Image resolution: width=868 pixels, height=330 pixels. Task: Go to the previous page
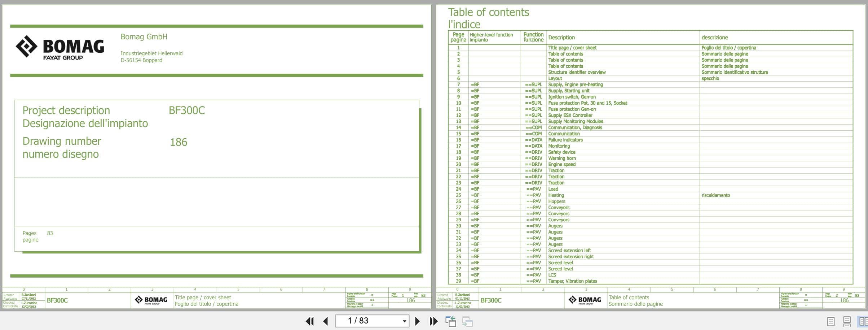tap(325, 321)
